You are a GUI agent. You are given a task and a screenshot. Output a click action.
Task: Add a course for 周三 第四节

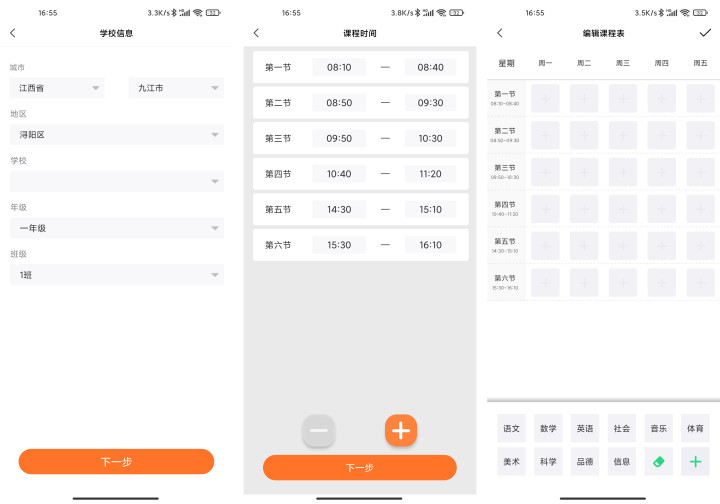[x=623, y=209]
